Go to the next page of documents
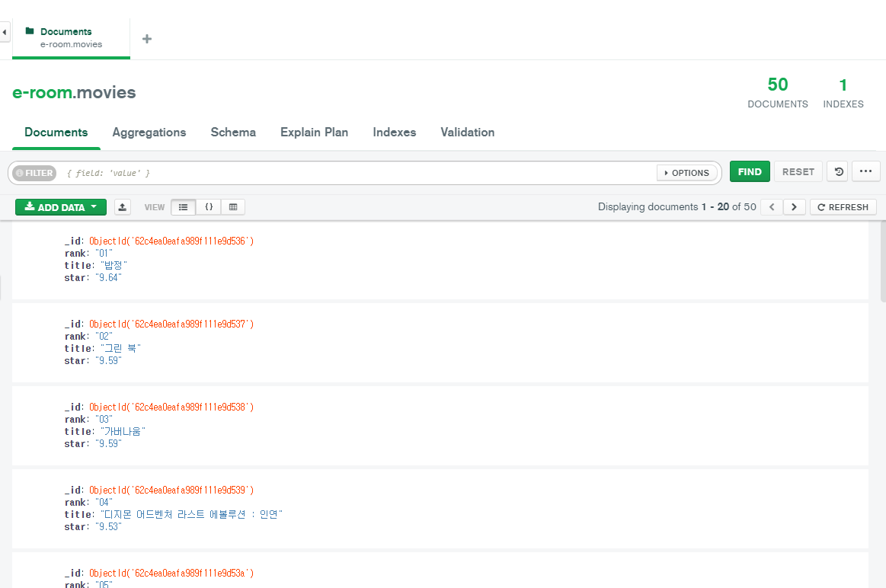The width and height of the screenshot is (886, 588). pyautogui.click(x=794, y=207)
